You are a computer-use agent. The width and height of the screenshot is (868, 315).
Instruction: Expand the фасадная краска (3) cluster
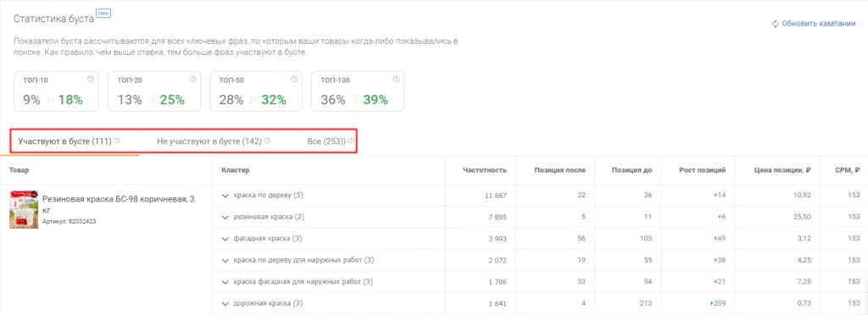225,239
